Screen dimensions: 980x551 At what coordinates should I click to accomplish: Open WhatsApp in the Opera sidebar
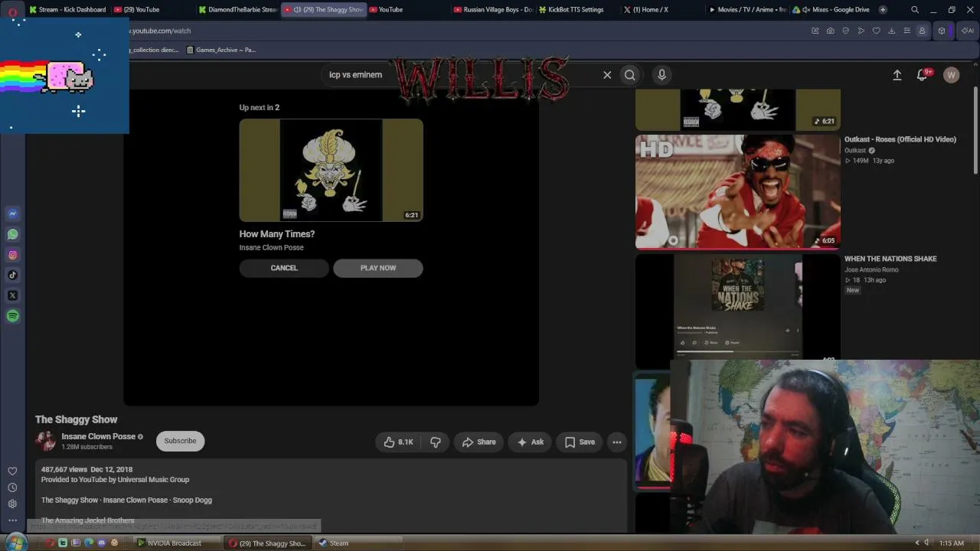12,235
